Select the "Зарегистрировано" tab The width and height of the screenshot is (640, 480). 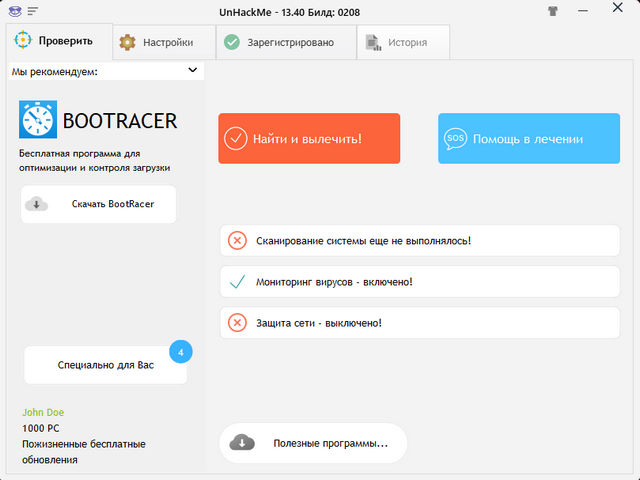[x=286, y=43]
